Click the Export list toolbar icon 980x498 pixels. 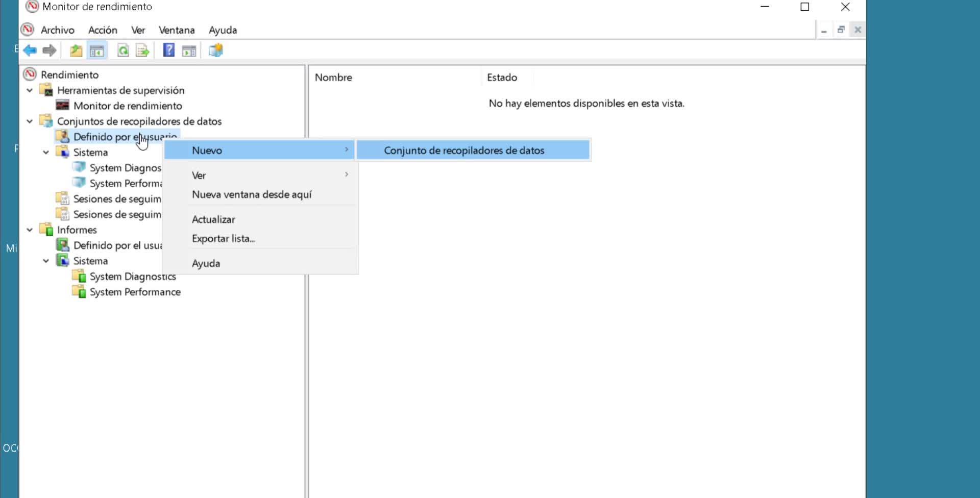pyautogui.click(x=142, y=51)
